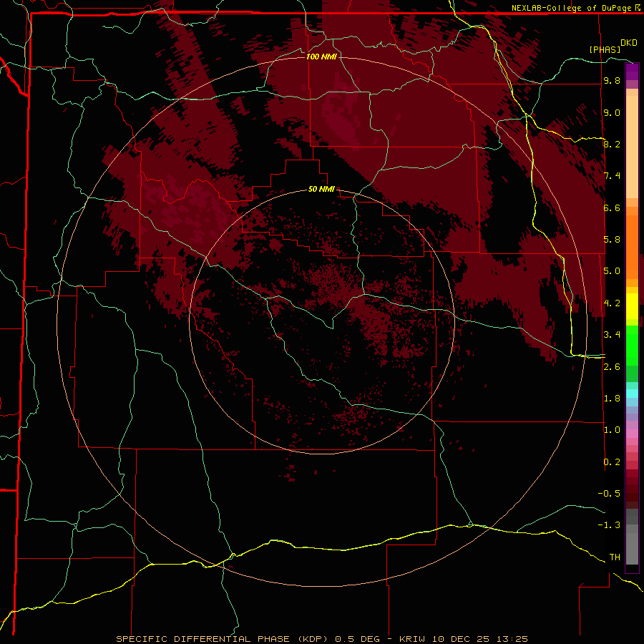The width and height of the screenshot is (644, 644).
Task: Pick the cyan segment of the color scale
Action: [x=632, y=394]
